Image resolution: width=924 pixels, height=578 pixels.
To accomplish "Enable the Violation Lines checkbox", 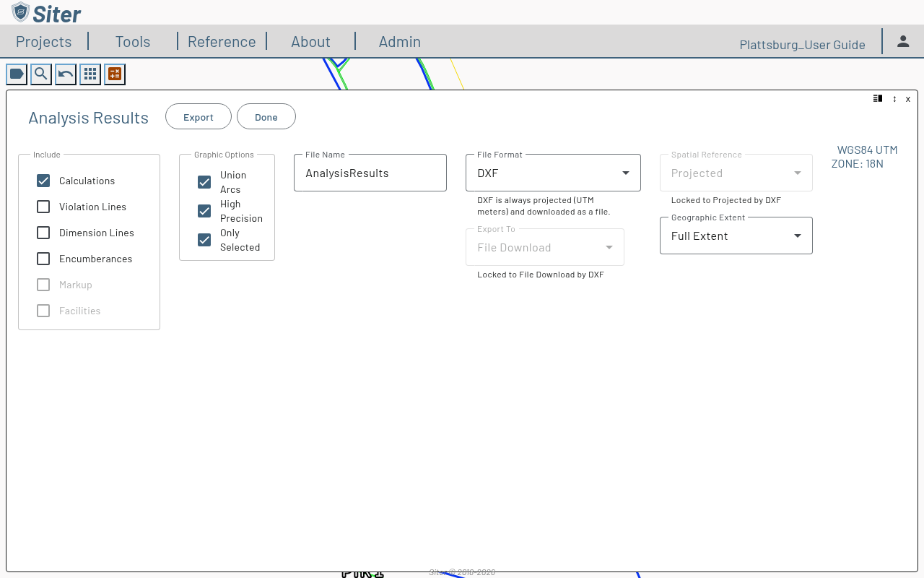I will (x=43, y=207).
